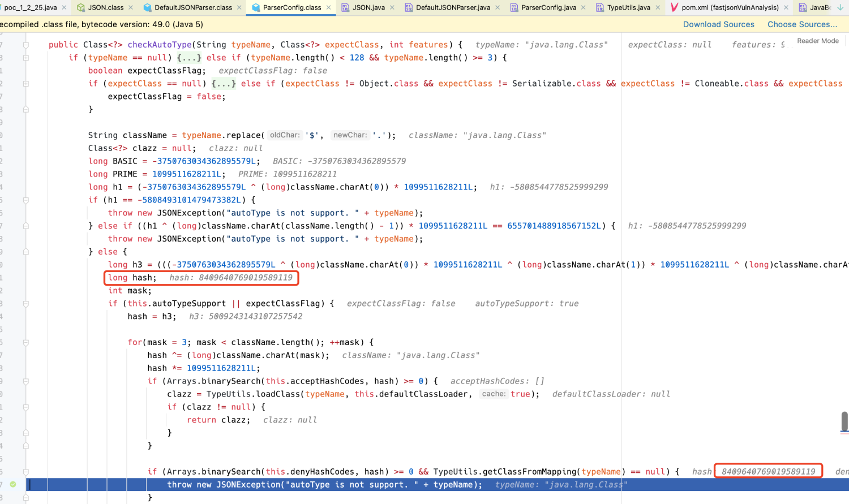Image resolution: width=849 pixels, height=504 pixels.
Task: Close the ParserConfig.java tab
Action: tap(583, 7)
